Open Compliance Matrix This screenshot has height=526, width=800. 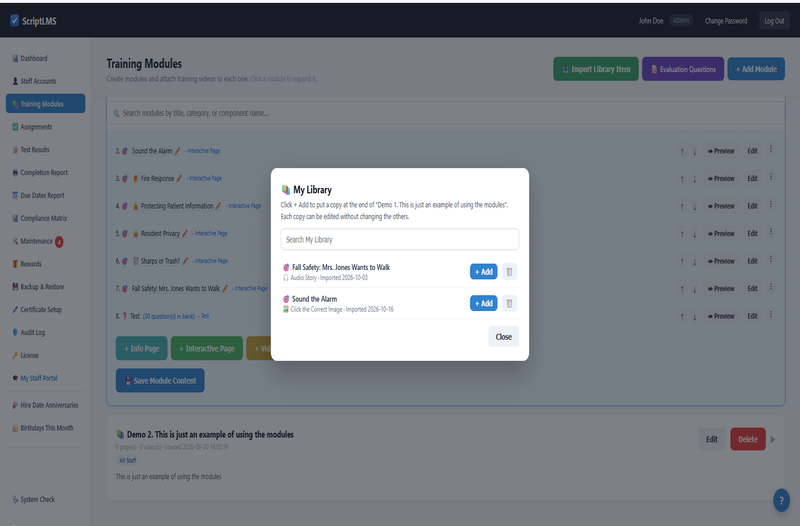45,218
